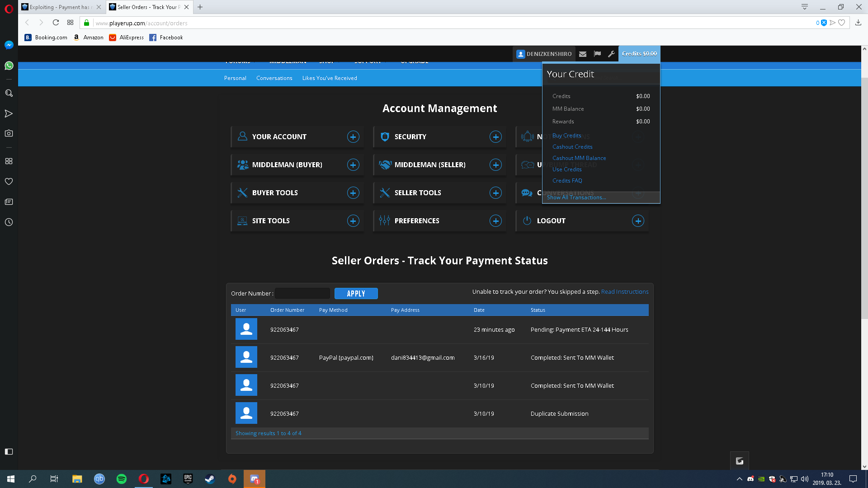Screen dimensions: 868x488
Task: Expand the Site Tools section
Action: click(x=353, y=221)
